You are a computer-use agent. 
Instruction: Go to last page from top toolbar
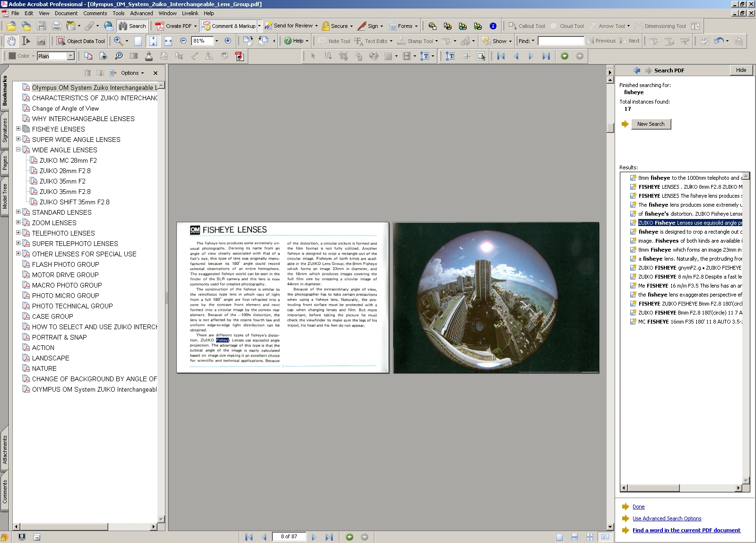(x=546, y=56)
